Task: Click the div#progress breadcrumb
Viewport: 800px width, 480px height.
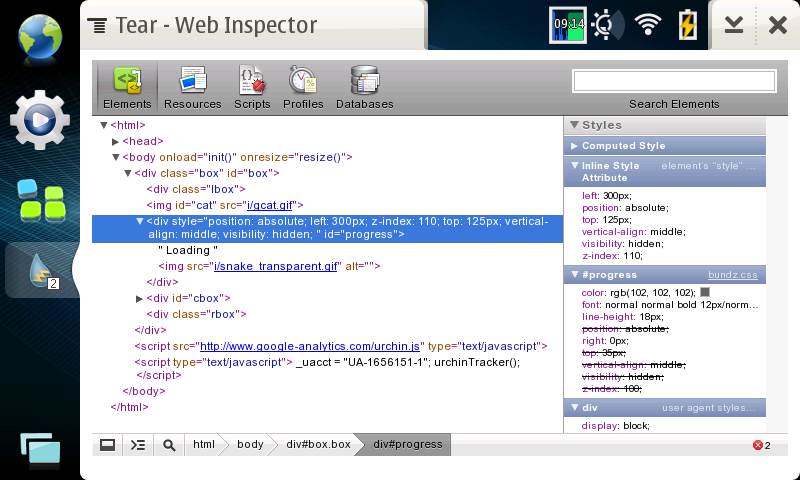Action: [408, 444]
